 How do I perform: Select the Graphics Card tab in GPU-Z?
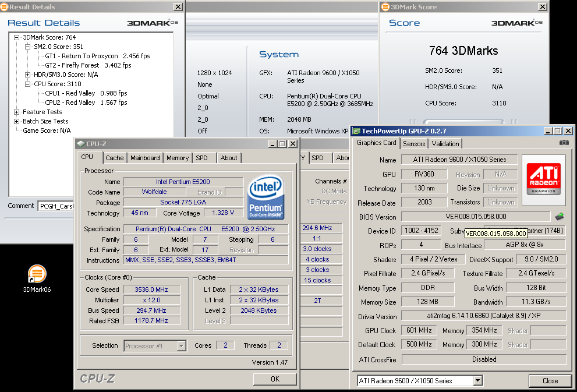(377, 143)
